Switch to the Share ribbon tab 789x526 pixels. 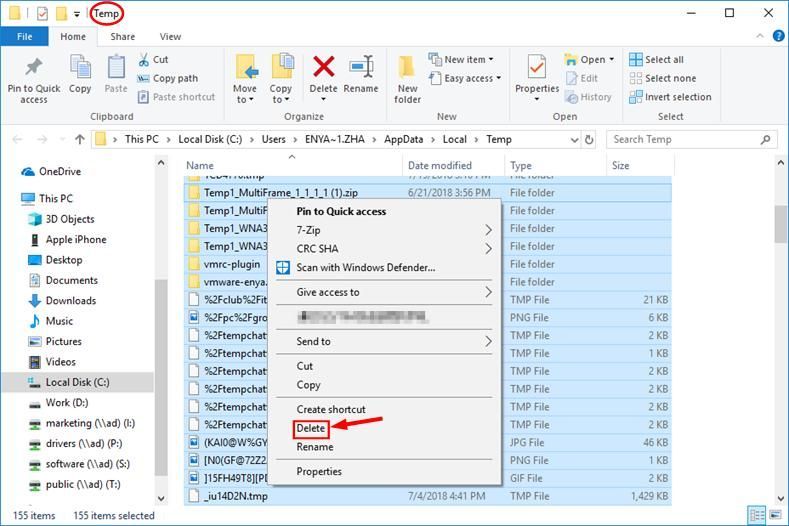pos(122,36)
